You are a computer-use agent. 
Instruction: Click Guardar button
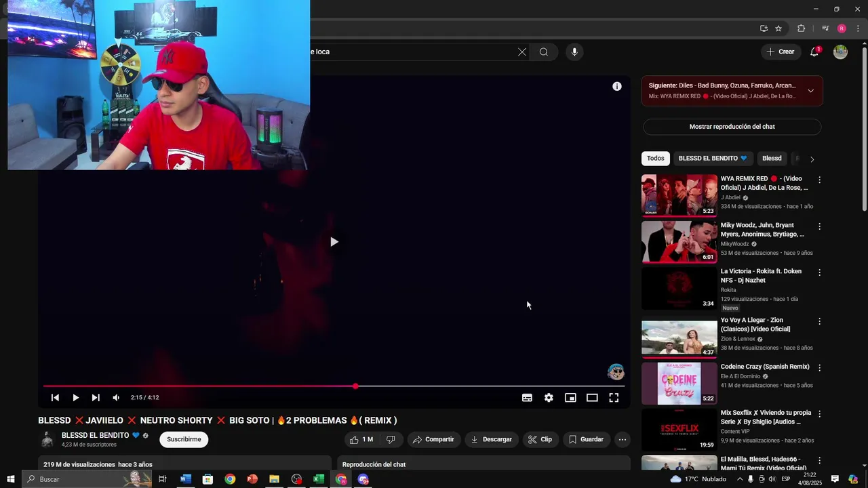point(587,439)
